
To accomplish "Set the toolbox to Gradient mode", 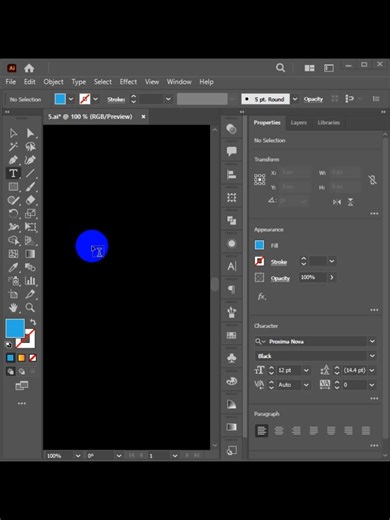I will (22, 358).
